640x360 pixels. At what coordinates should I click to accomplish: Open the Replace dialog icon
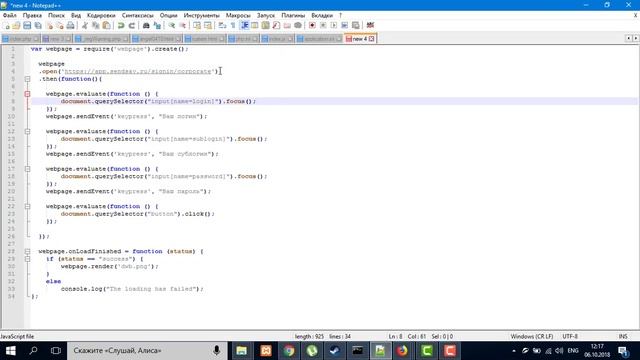point(157,25)
